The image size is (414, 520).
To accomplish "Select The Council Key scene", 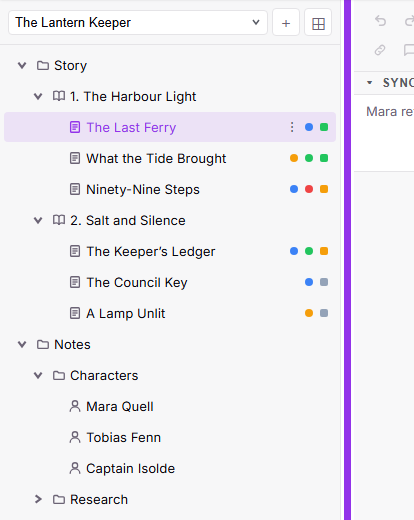I will (x=170, y=282).
